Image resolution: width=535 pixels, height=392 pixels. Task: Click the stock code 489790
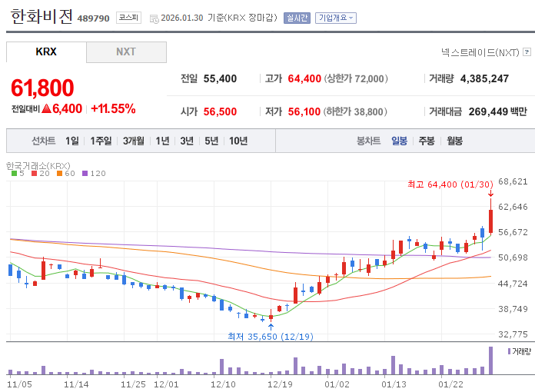93,18
